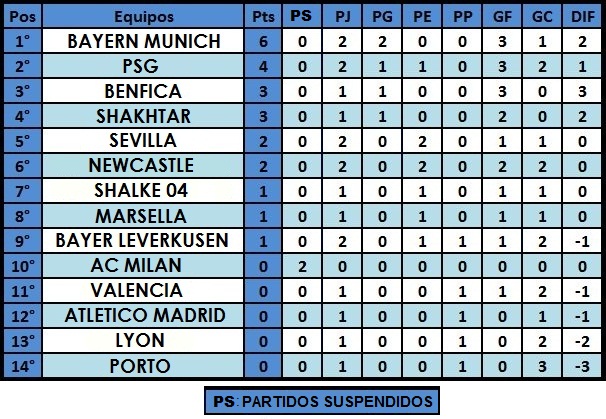The height and width of the screenshot is (419, 606).
Task: Select the MARSELLA team cell
Action: [143, 216]
